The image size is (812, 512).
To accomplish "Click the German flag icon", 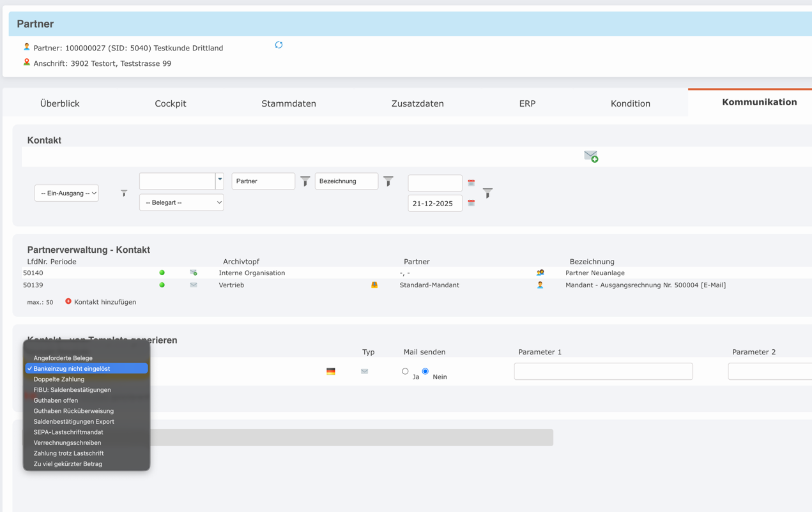I will 331,372.
